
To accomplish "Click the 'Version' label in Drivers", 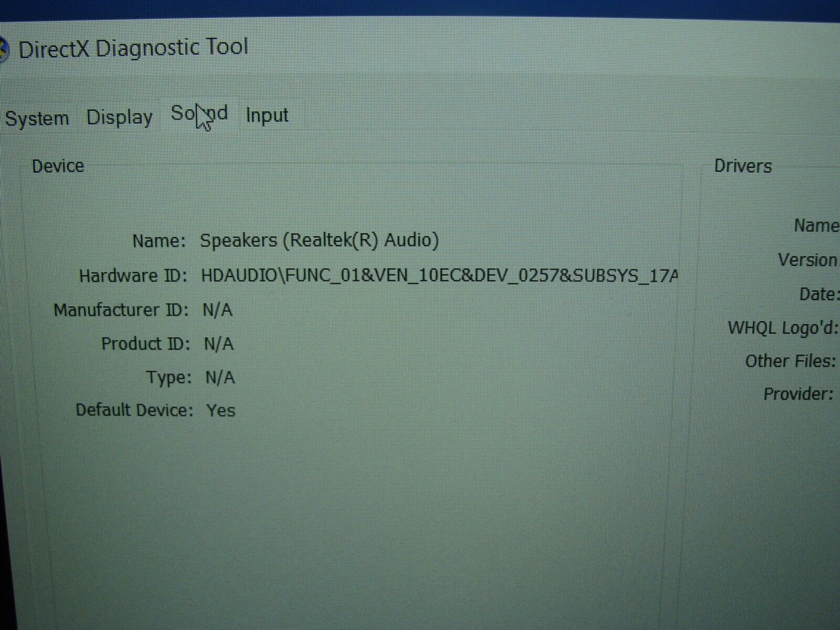I will coord(807,260).
